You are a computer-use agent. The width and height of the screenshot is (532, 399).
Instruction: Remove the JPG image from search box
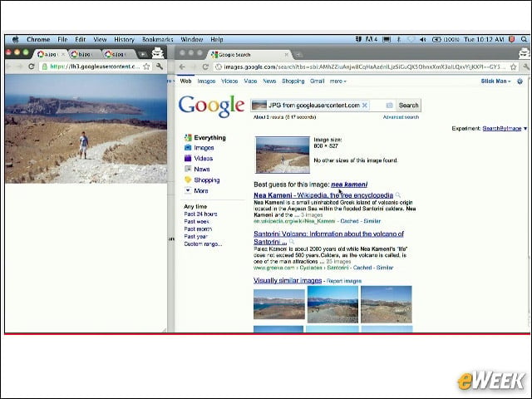tap(365, 106)
